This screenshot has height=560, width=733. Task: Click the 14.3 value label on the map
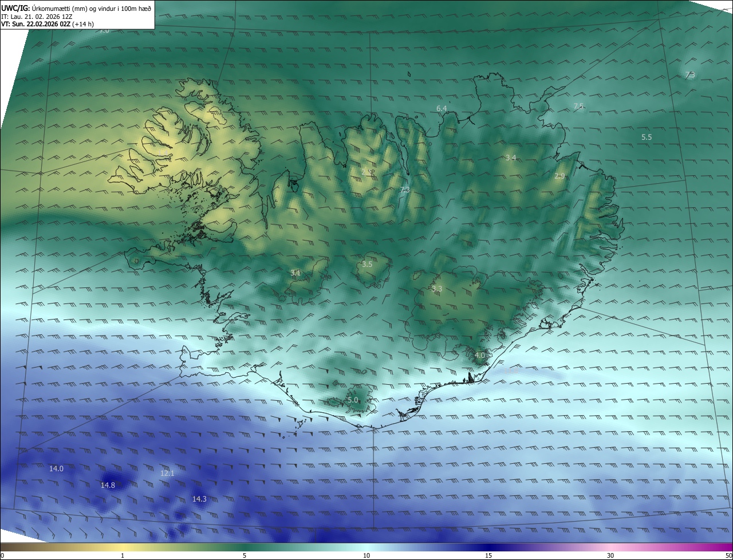tap(199, 499)
